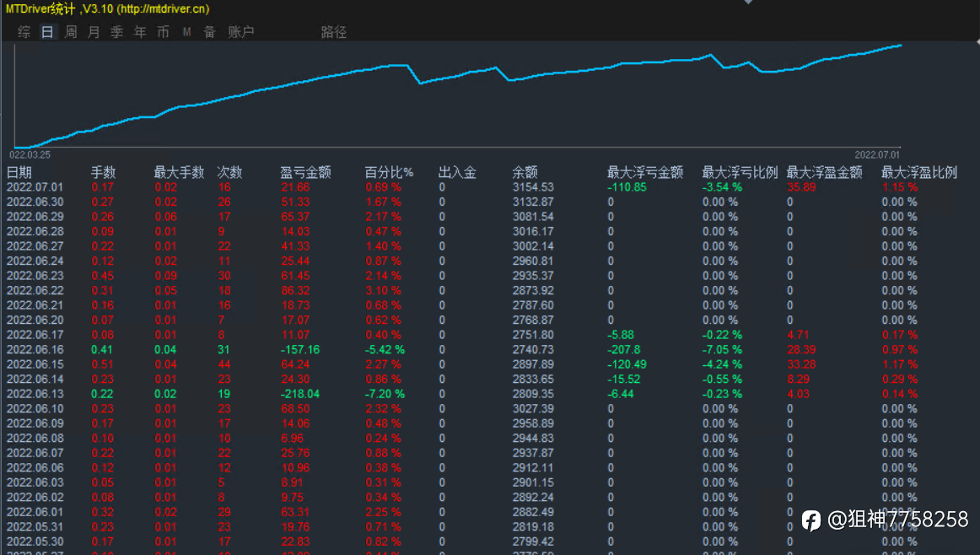Click the -5.42 % percentage cell
Viewport: 980px width, 555px height.
tap(385, 349)
